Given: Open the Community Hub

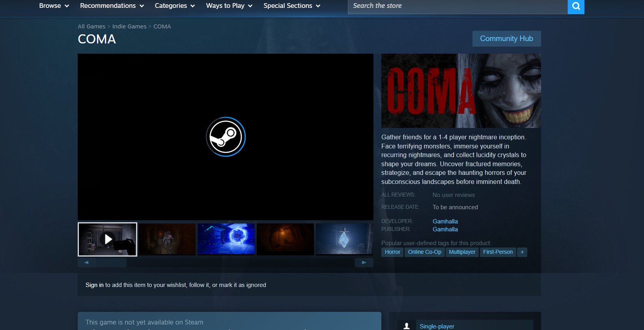Looking at the screenshot, I should pos(506,39).
